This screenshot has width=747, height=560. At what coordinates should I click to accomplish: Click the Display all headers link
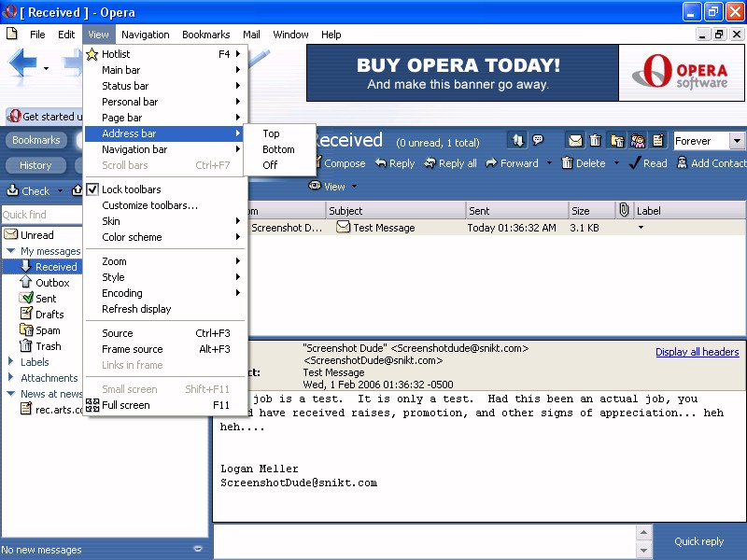click(x=697, y=352)
